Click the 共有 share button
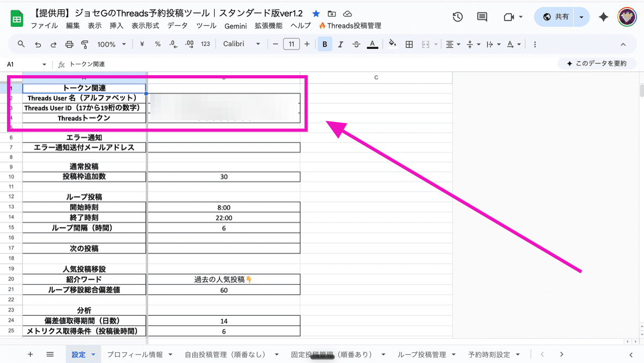Image resolution: width=644 pixels, height=363 pixels. [555, 17]
